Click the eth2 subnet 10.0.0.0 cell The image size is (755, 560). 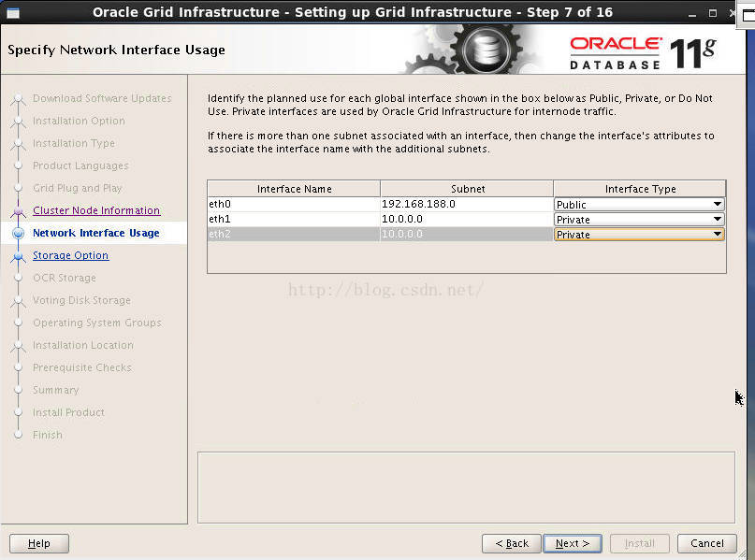(467, 234)
